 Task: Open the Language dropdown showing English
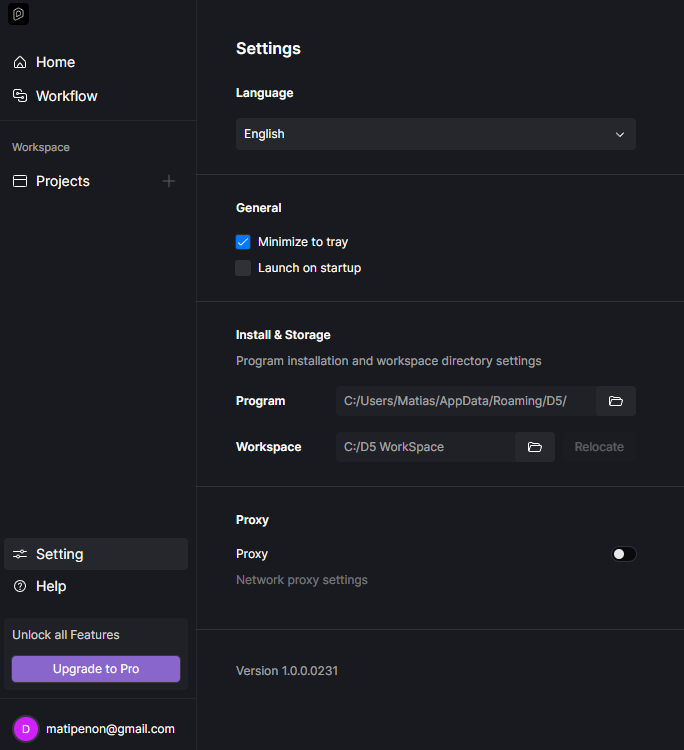pos(435,134)
